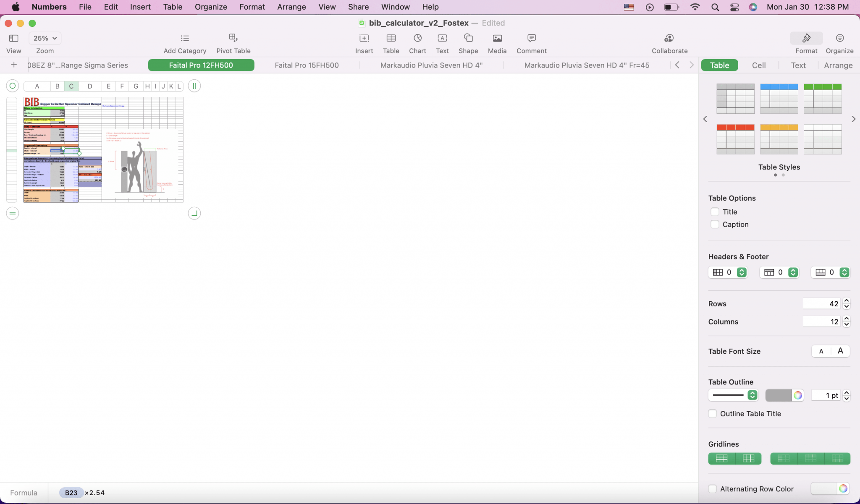Enable Alternating Row Color
This screenshot has height=504, width=860.
click(x=713, y=489)
